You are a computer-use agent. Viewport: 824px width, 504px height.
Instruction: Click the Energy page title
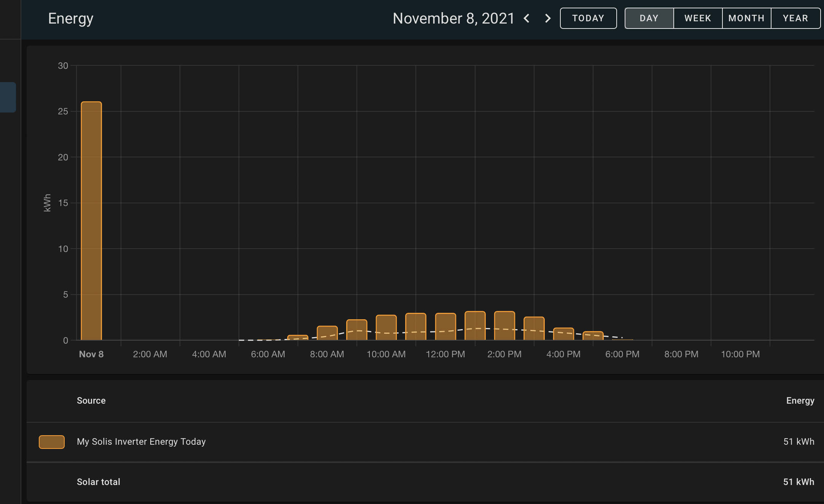[x=71, y=18]
